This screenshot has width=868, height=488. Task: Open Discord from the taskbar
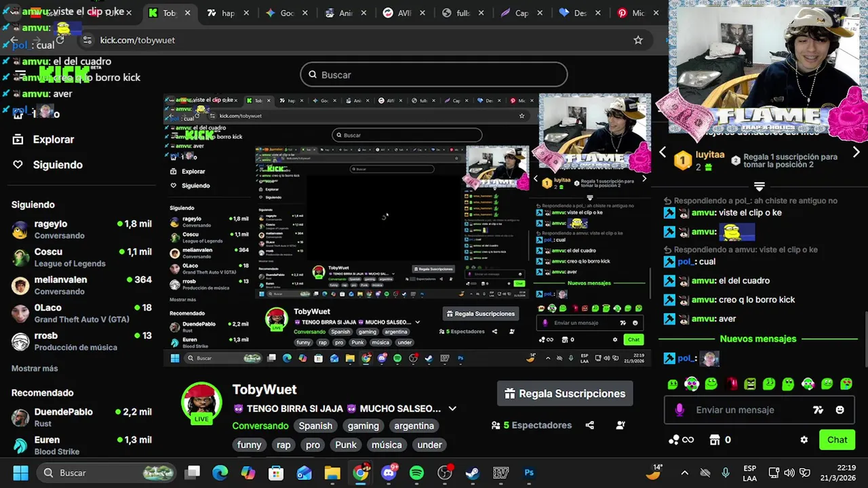click(389, 473)
